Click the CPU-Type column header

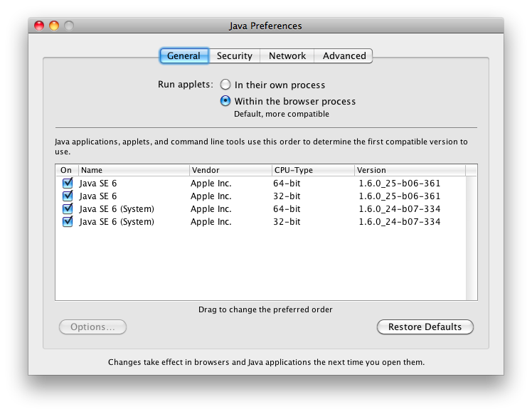313,170
